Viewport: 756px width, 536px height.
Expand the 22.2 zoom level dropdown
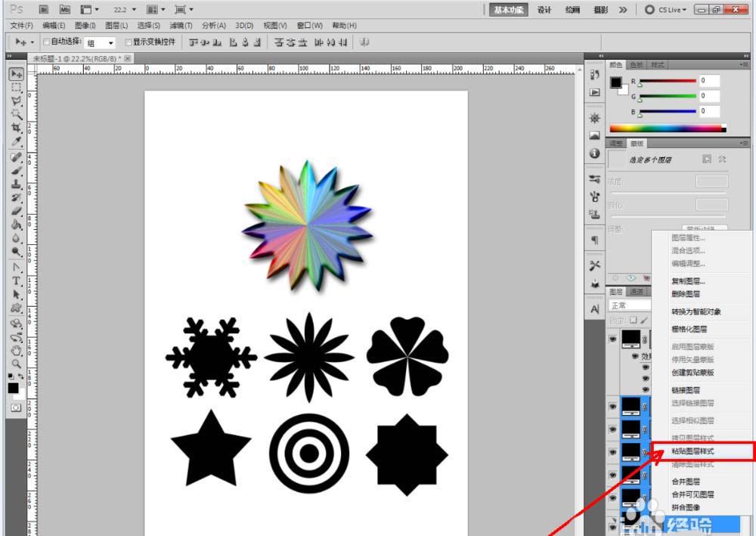point(125,10)
